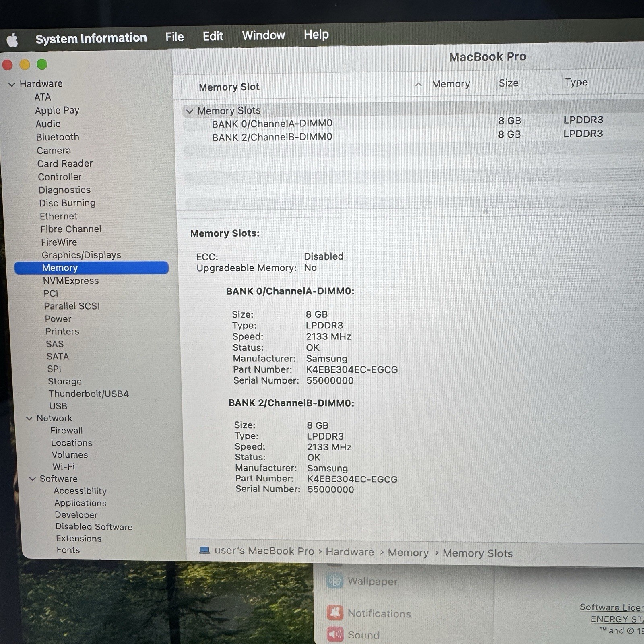Select FireWire in the sidebar
Image resolution: width=644 pixels, height=644 pixels.
point(59,242)
